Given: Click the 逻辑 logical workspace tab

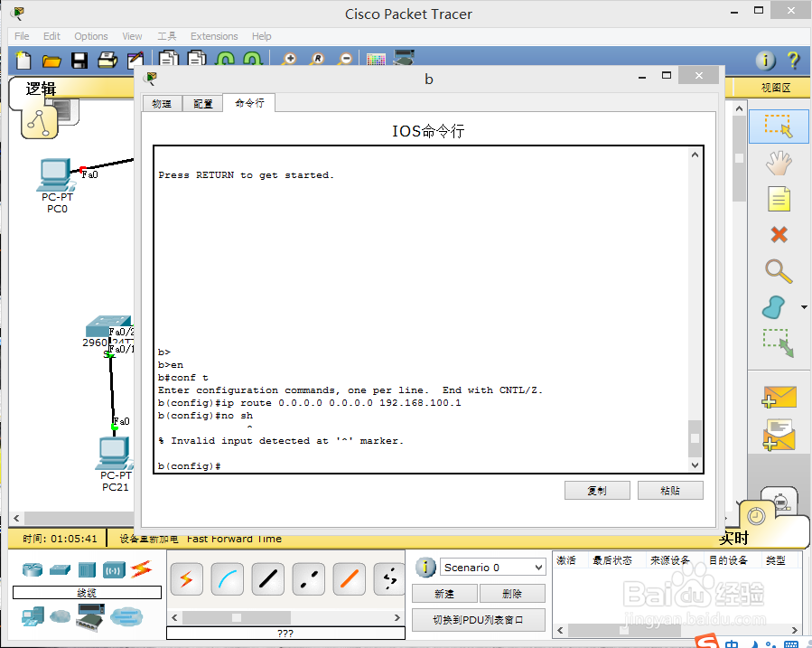Looking at the screenshot, I should pos(41,89).
